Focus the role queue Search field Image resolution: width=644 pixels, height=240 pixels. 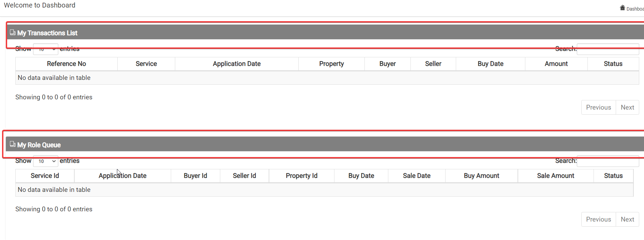pyautogui.click(x=608, y=161)
